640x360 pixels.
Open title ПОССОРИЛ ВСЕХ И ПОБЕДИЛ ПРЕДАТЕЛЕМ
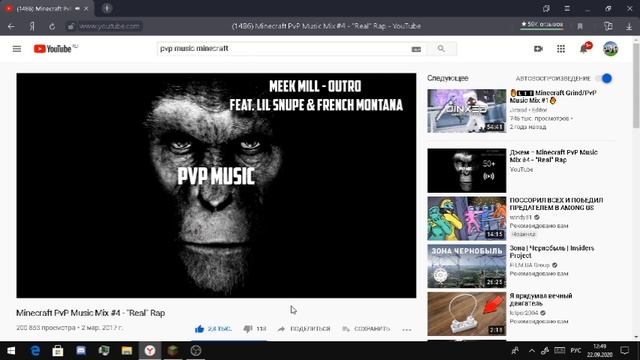[x=556, y=204]
